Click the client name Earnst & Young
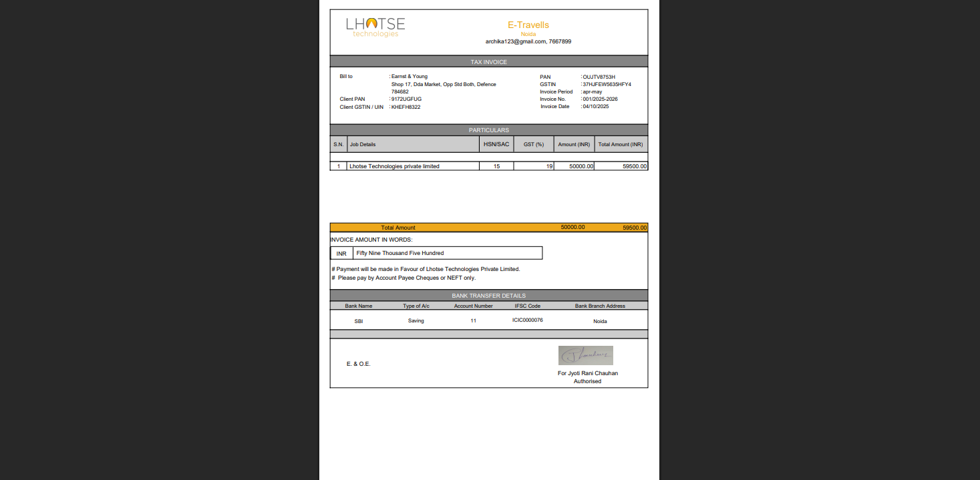980x480 pixels. point(410,77)
